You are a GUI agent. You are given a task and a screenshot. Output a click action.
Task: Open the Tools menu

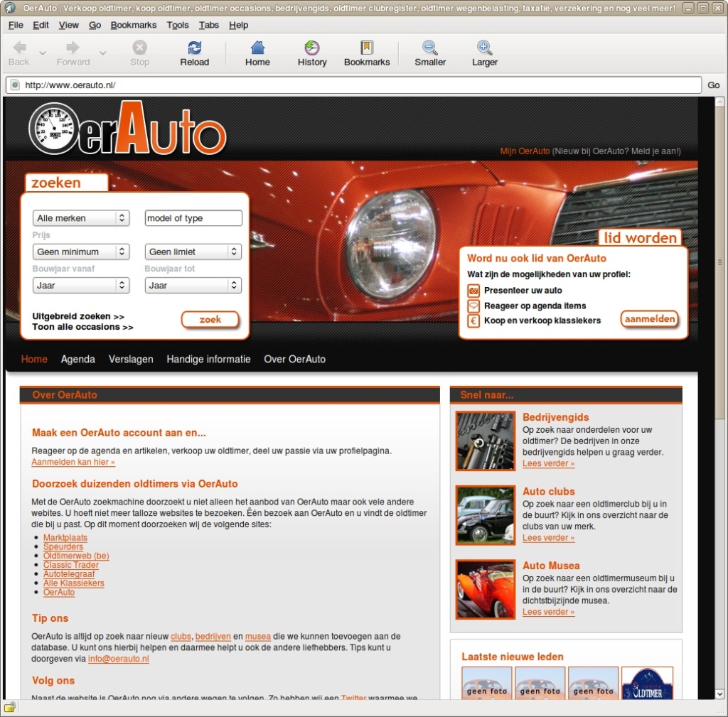(177, 25)
